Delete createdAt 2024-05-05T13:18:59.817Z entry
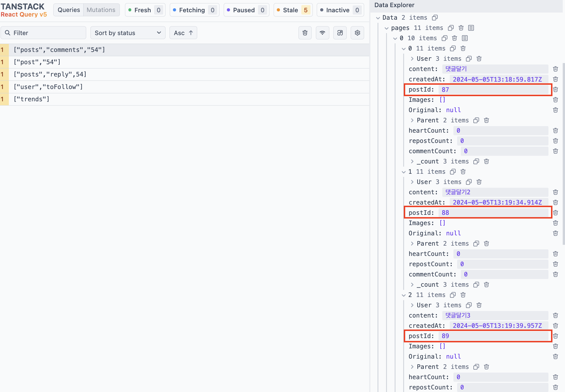This screenshot has width=565, height=392. click(x=555, y=79)
